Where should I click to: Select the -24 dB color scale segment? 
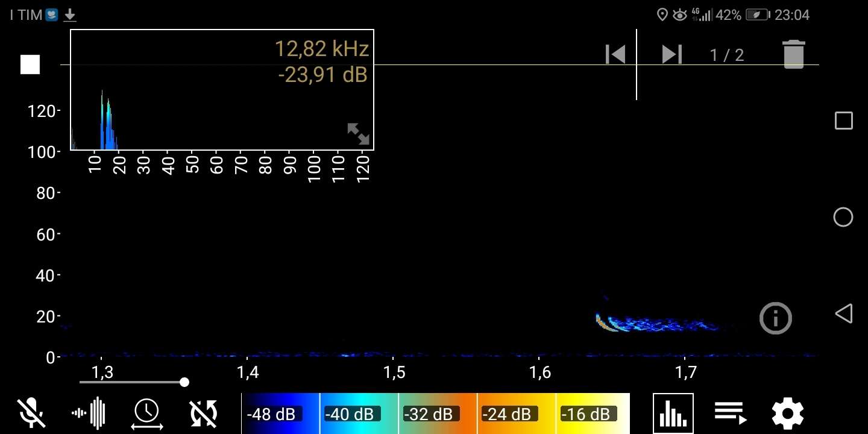(x=516, y=414)
